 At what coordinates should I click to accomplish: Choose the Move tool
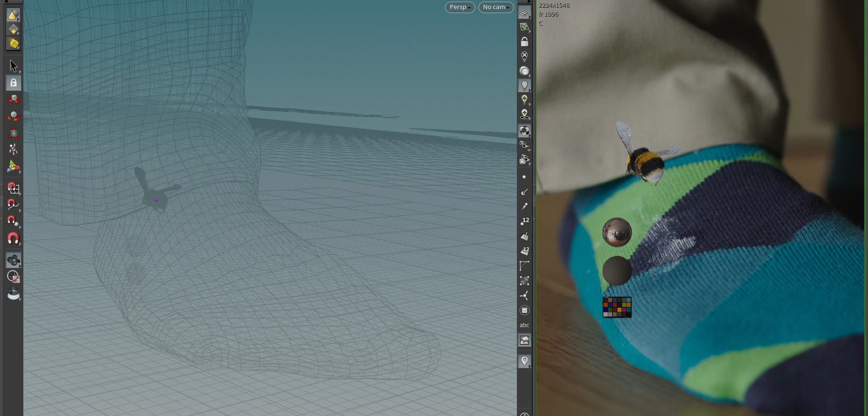click(x=13, y=99)
